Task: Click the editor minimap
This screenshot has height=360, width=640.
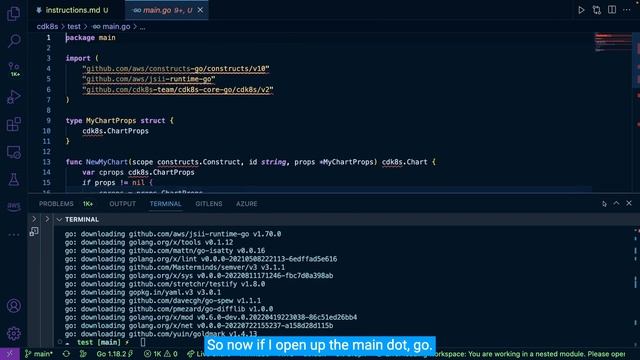Action: pyautogui.click(x=613, y=43)
